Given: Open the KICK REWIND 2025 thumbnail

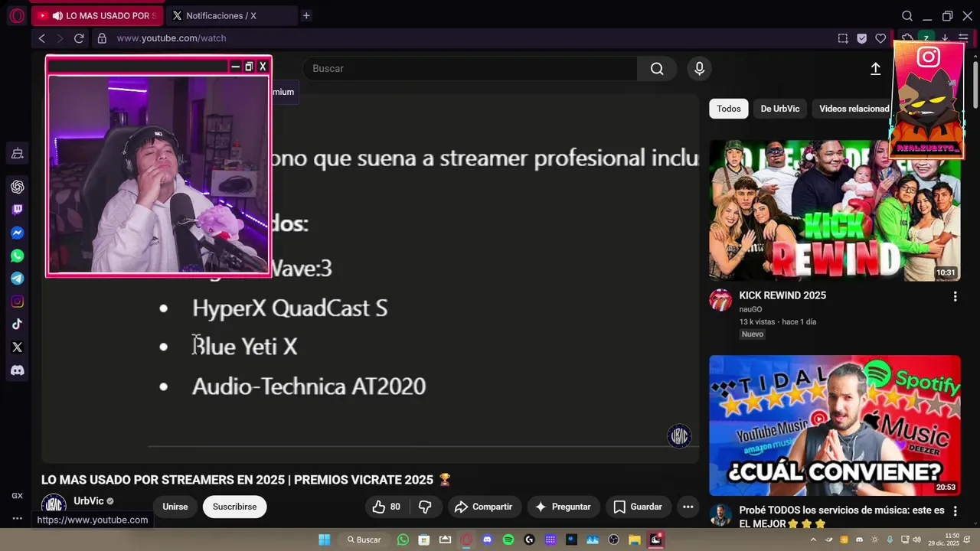Looking at the screenshot, I should point(835,210).
